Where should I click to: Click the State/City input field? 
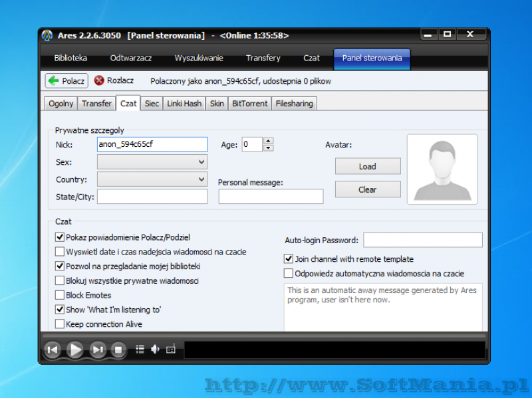(152, 197)
